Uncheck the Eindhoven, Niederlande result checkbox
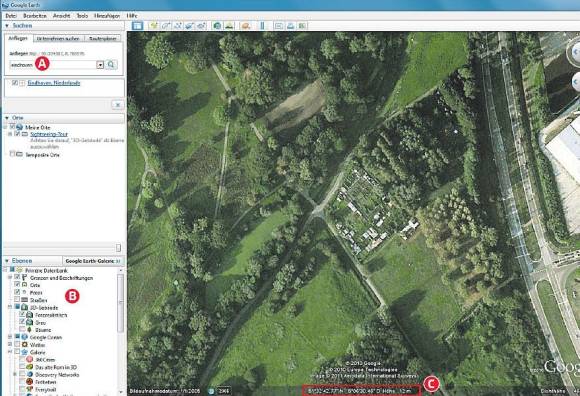Image resolution: width=580 pixels, height=396 pixels. point(15,83)
